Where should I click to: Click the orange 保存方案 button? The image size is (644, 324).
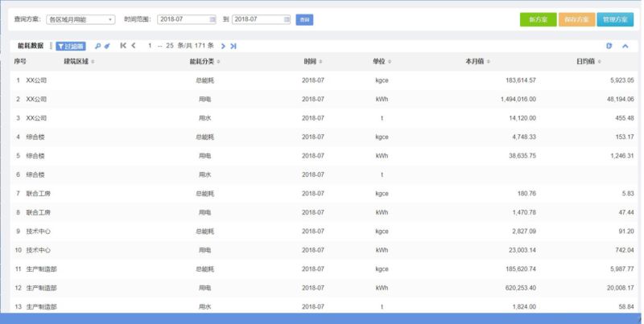(x=576, y=18)
